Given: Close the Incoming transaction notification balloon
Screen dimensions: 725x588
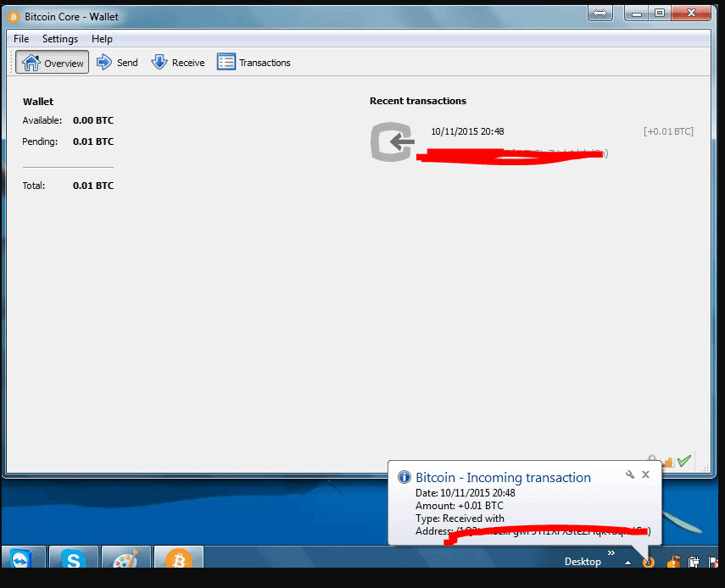Looking at the screenshot, I should [646, 474].
